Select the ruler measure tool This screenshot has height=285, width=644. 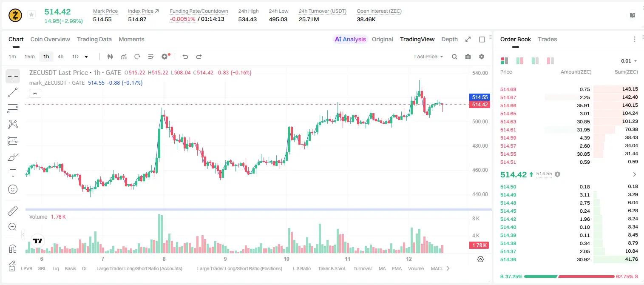point(13,211)
